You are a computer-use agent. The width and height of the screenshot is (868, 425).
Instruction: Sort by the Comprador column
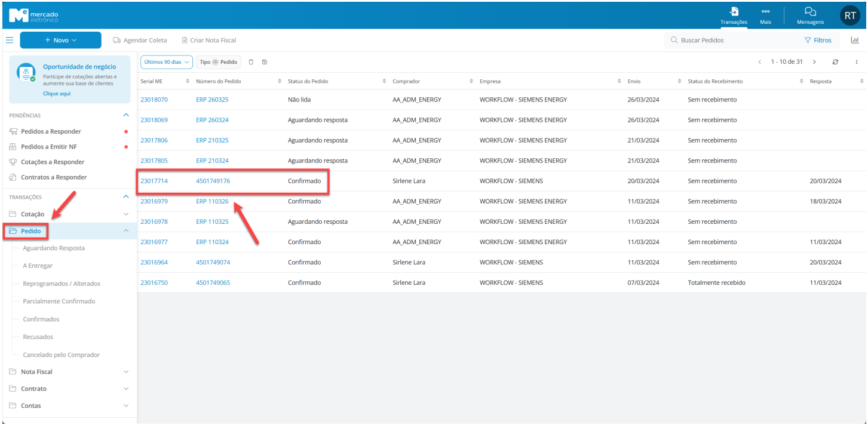[x=471, y=81]
